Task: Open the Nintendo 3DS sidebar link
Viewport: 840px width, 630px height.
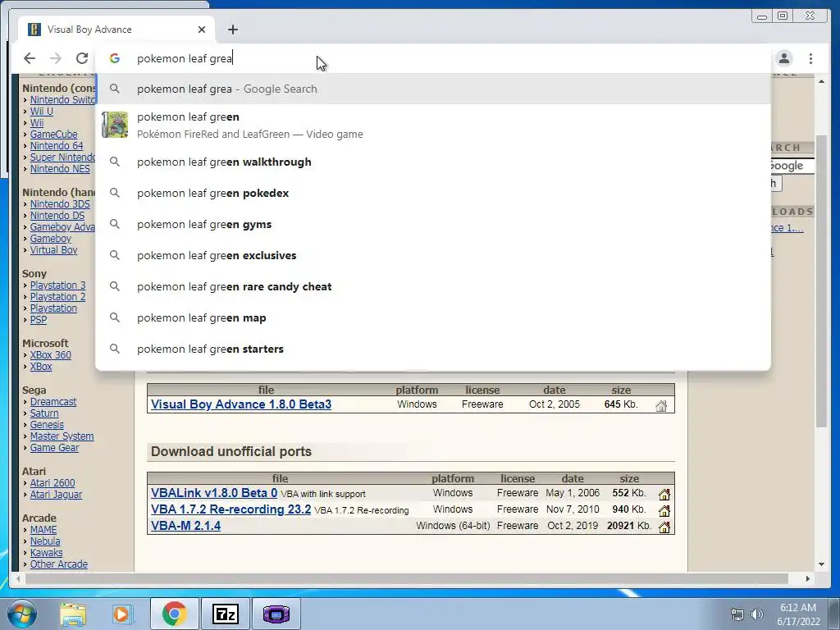Action: point(60,204)
